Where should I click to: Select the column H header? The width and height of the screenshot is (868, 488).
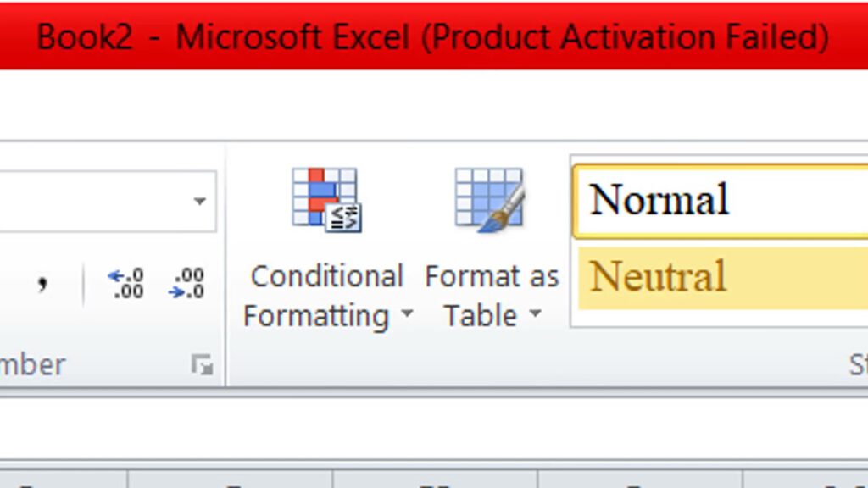(x=435, y=480)
